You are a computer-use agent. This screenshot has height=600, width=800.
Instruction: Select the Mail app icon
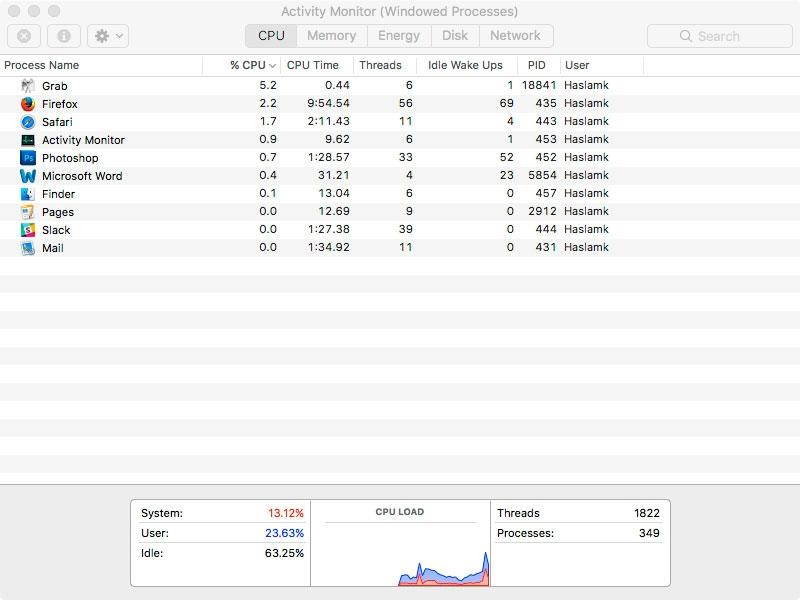pos(26,248)
